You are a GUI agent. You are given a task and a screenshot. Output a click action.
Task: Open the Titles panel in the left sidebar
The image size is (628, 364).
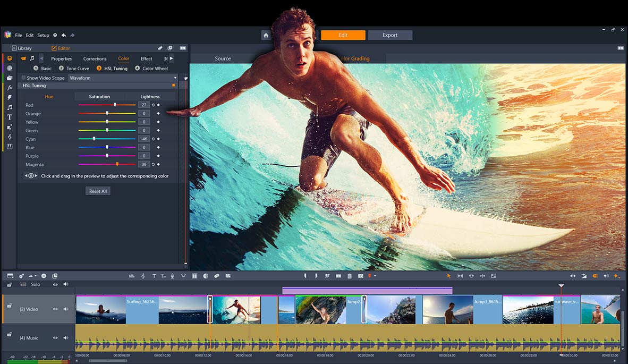[x=10, y=117]
